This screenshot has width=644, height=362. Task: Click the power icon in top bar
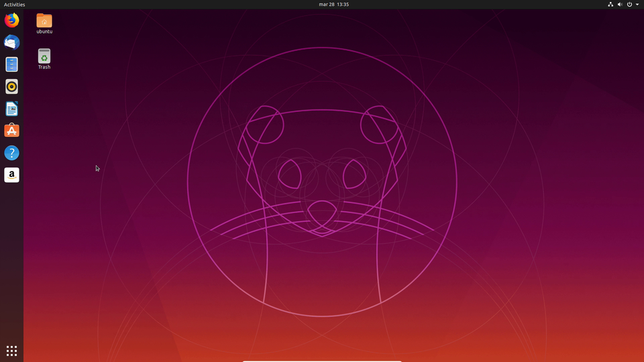629,5
